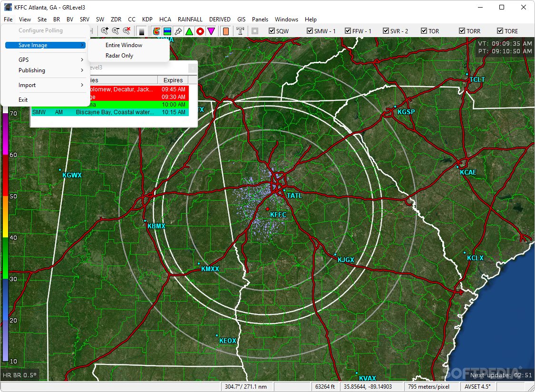
Task: Click the KJGX radar site label
Action: (x=346, y=260)
